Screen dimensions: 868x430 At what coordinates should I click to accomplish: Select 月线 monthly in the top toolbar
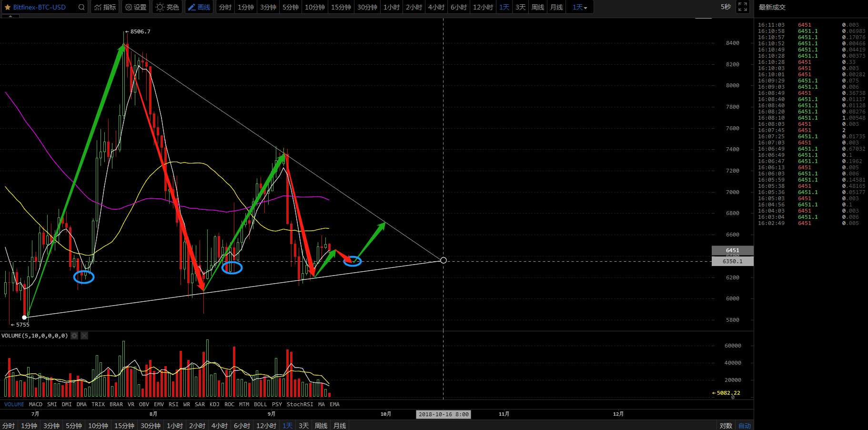556,7
